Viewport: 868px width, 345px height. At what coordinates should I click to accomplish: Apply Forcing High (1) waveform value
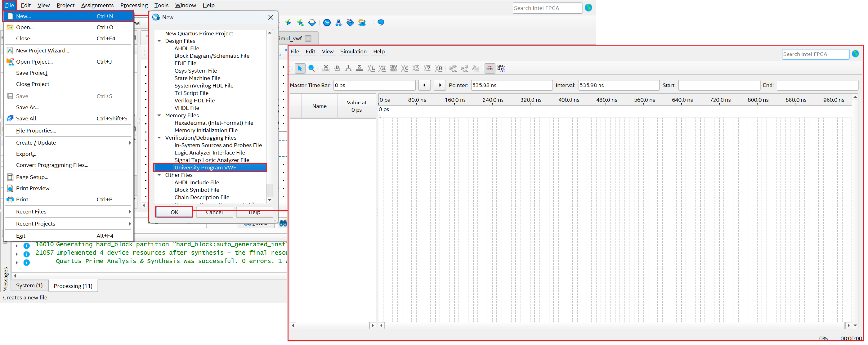pyautogui.click(x=348, y=68)
